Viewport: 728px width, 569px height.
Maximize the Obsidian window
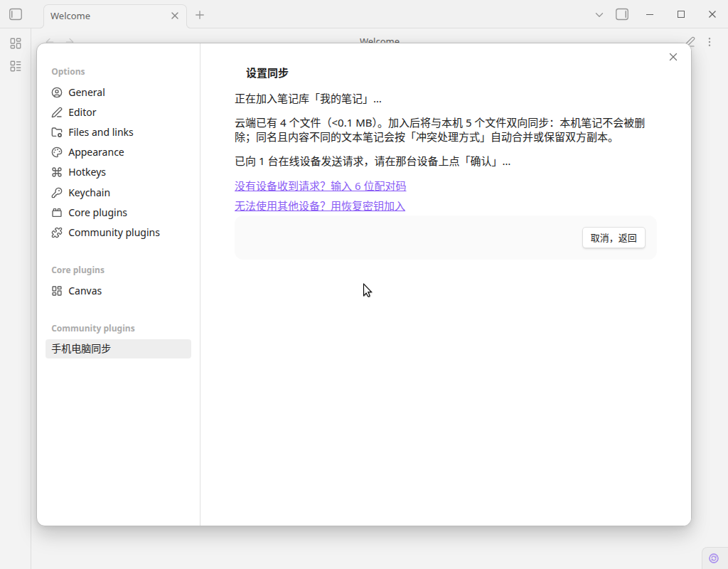[x=681, y=15]
